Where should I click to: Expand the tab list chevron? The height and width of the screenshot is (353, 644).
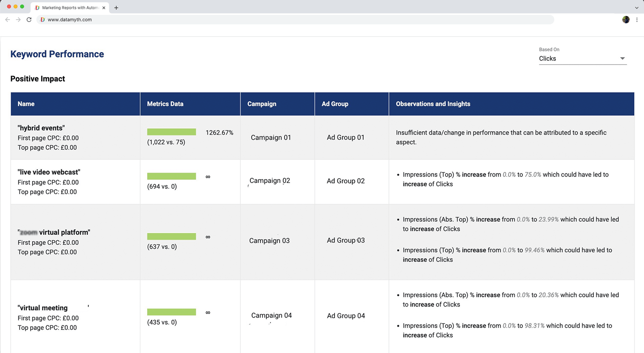click(636, 8)
